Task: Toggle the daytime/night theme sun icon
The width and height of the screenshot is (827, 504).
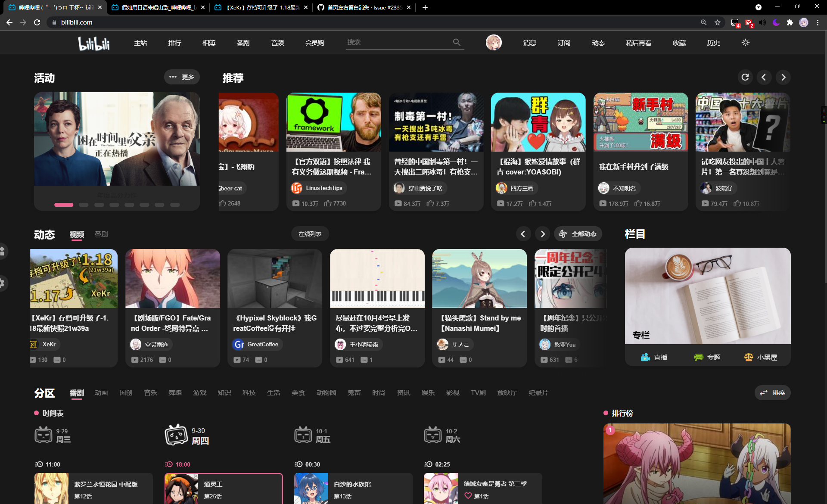Action: pyautogui.click(x=746, y=43)
